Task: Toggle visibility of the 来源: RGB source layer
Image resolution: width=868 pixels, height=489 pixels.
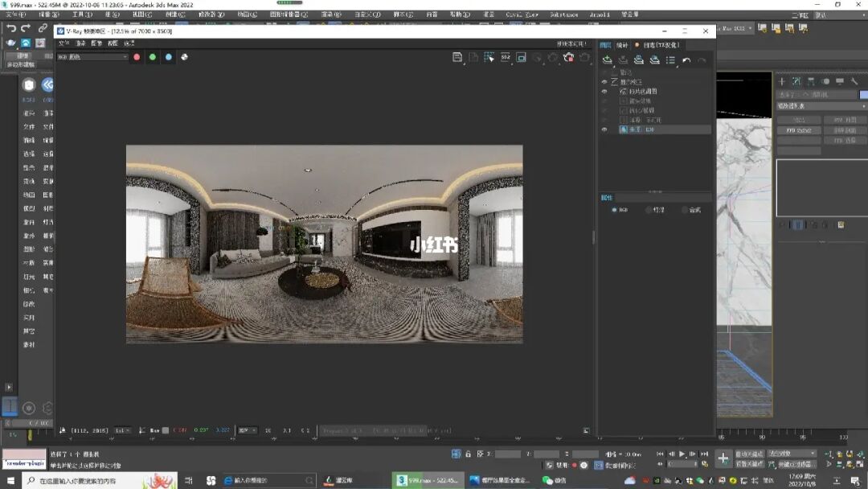Action: [604, 129]
